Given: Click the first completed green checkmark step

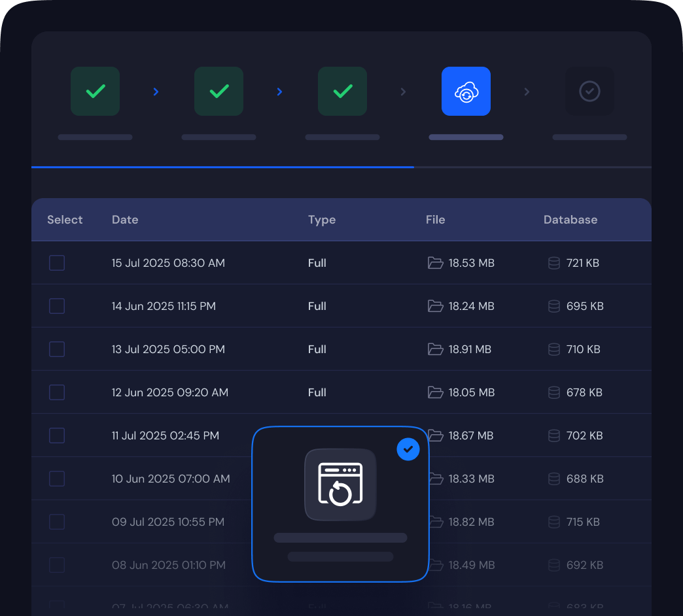Looking at the screenshot, I should (x=95, y=92).
